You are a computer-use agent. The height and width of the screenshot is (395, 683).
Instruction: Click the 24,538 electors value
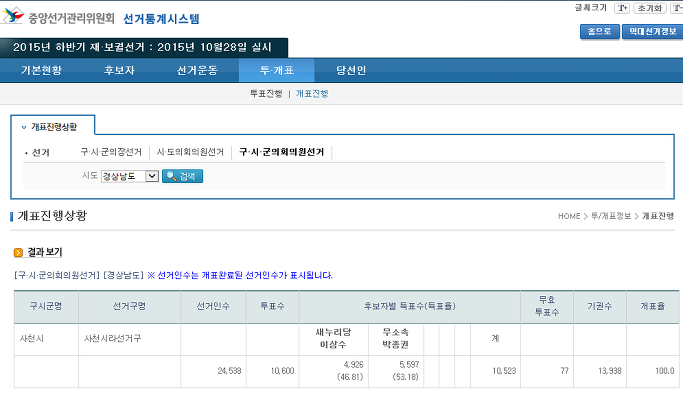[x=229, y=371]
